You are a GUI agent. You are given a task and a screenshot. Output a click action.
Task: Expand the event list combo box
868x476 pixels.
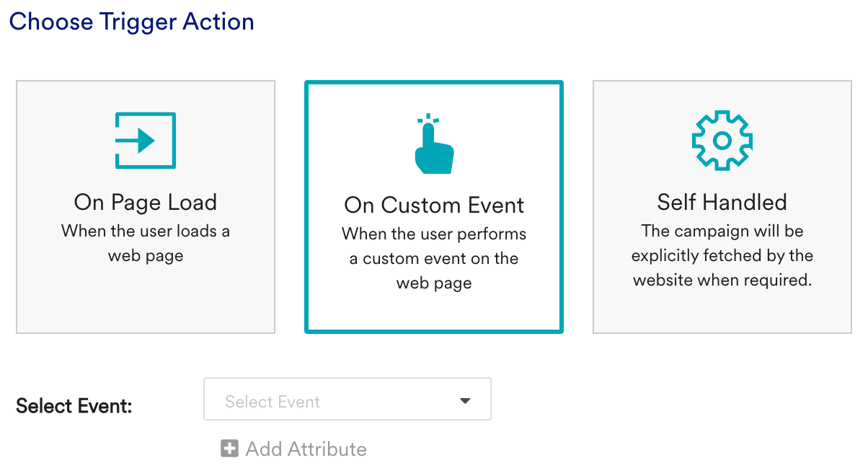tap(346, 399)
